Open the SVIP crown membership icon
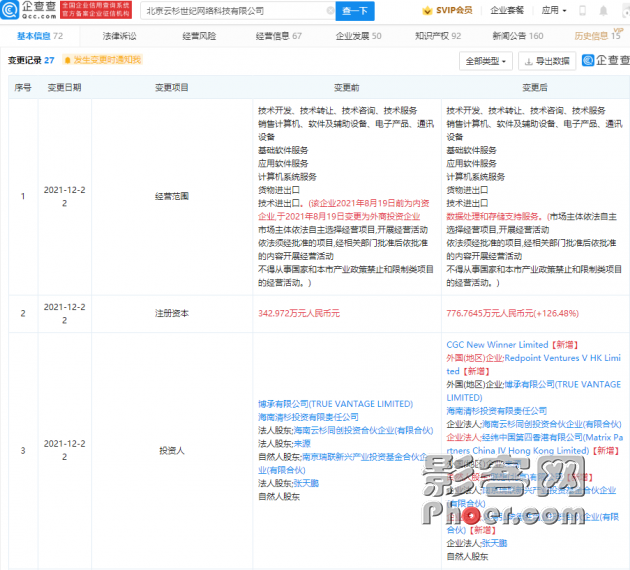The image size is (630, 570). tap(427, 11)
